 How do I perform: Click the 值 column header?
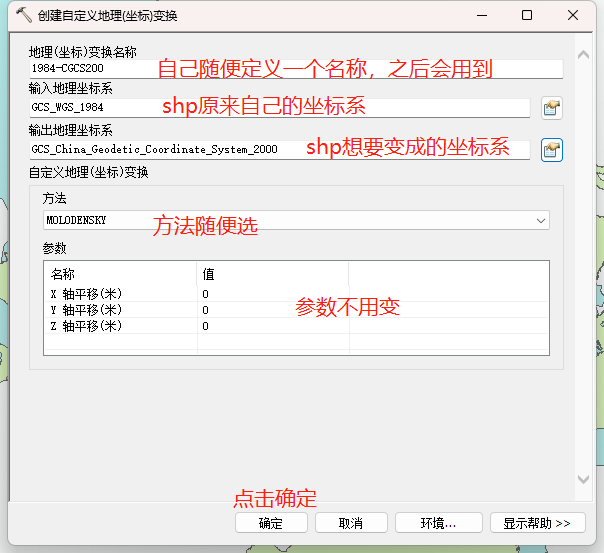point(272,274)
